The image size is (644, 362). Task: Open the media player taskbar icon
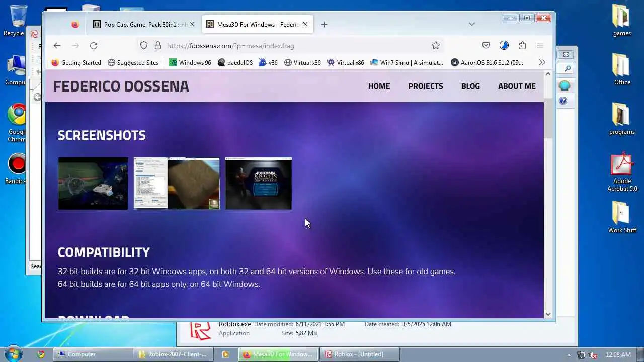pos(226,354)
